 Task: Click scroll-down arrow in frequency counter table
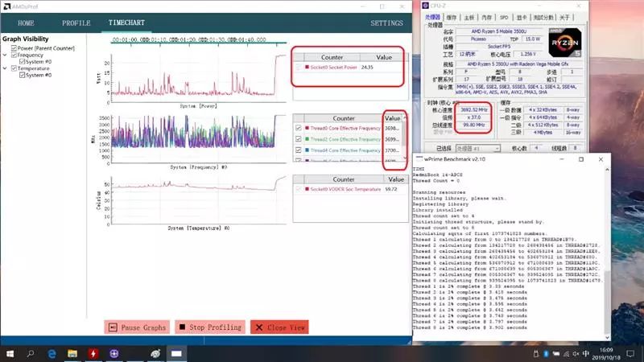[405, 158]
